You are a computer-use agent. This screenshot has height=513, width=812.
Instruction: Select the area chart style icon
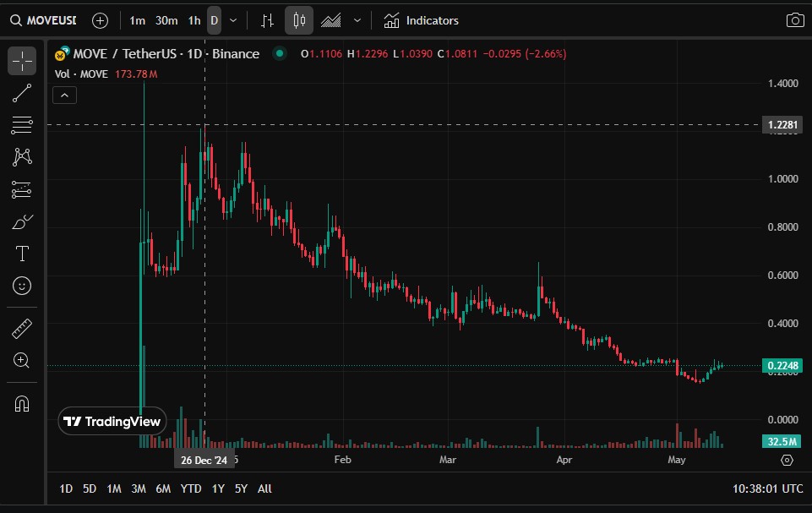pyautogui.click(x=331, y=21)
